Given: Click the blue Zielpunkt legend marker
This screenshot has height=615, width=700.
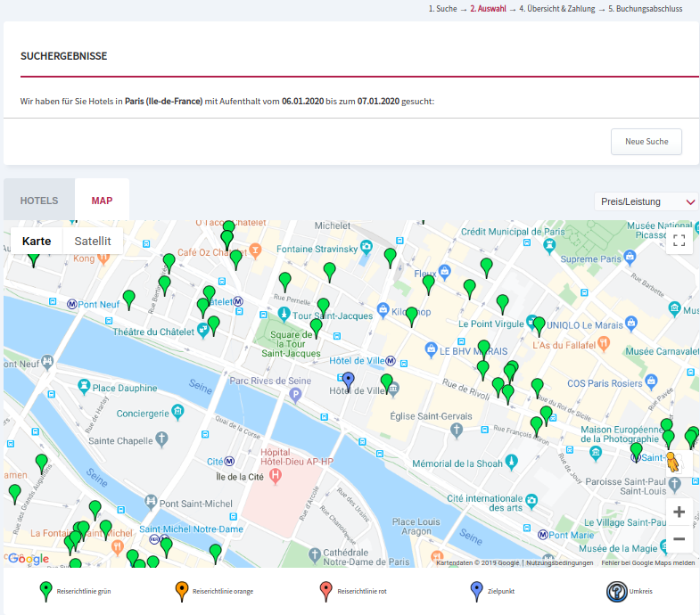Looking at the screenshot, I should (477, 591).
